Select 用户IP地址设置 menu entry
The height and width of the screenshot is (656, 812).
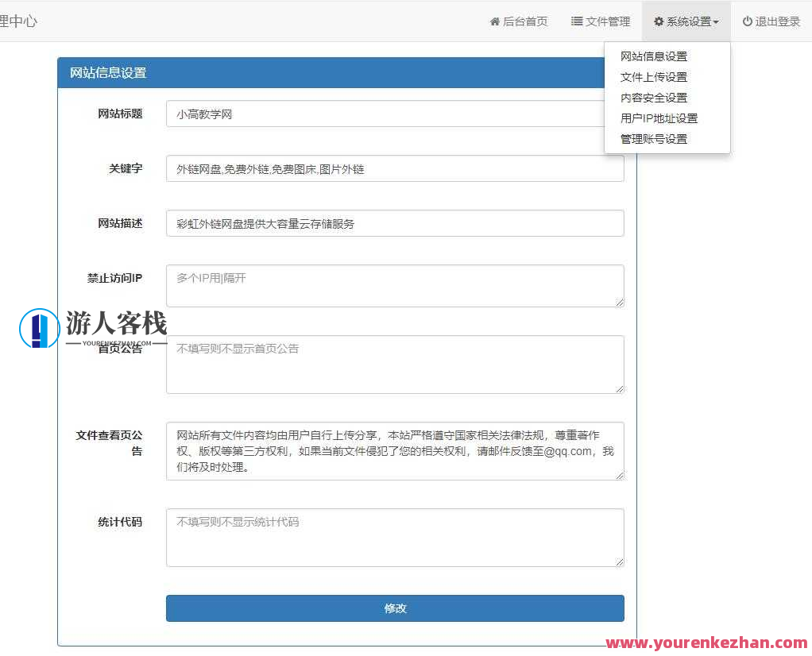click(x=659, y=118)
